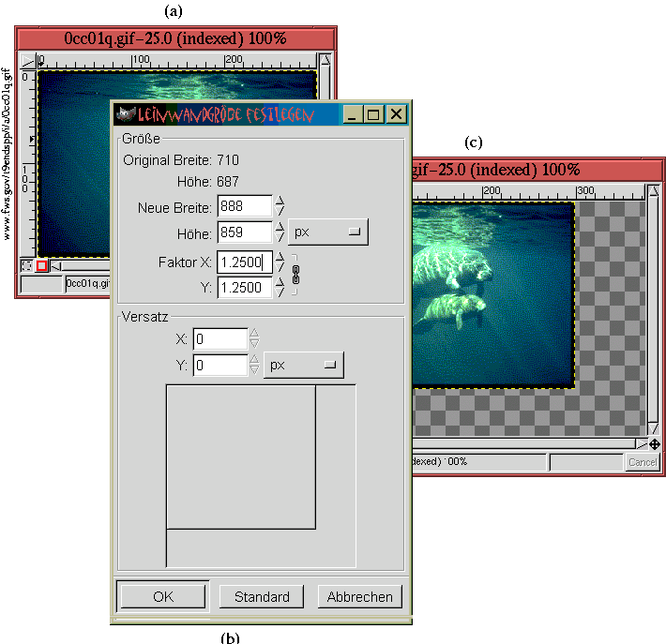Click the Standard reset button

pos(262,596)
